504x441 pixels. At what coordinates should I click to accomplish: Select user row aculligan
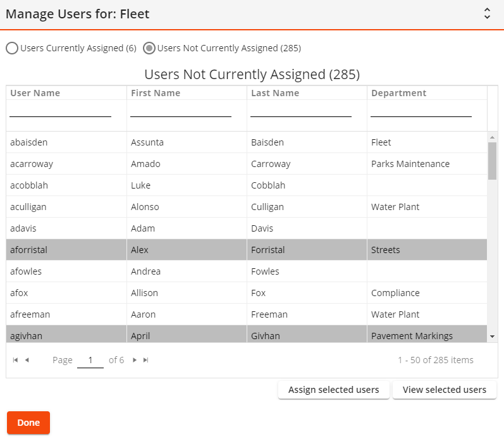247,207
